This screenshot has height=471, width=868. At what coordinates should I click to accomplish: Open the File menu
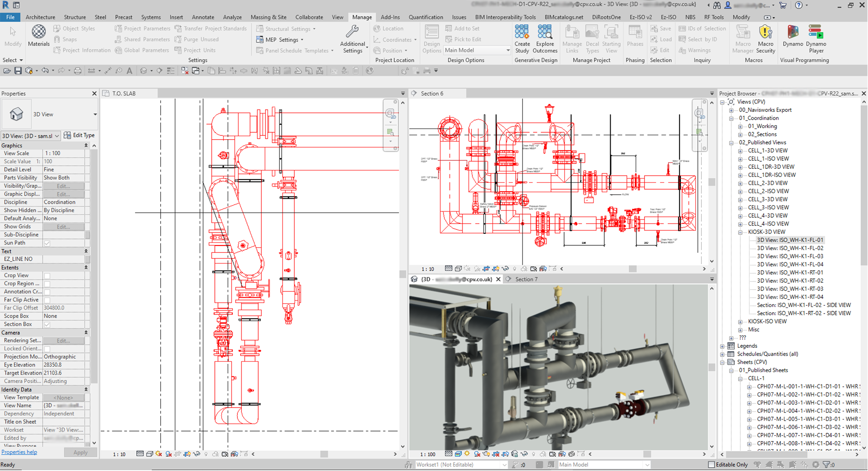(10, 17)
